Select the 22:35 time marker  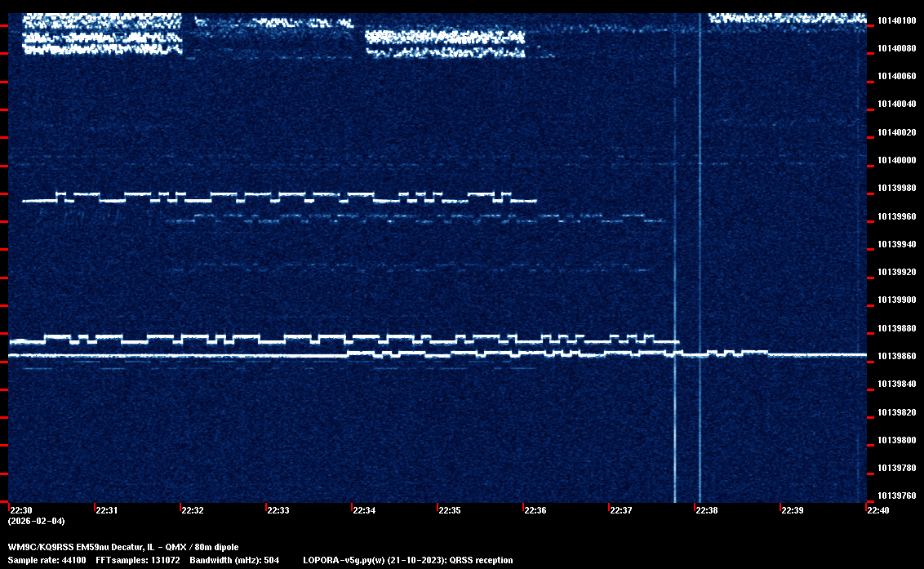pos(450,511)
